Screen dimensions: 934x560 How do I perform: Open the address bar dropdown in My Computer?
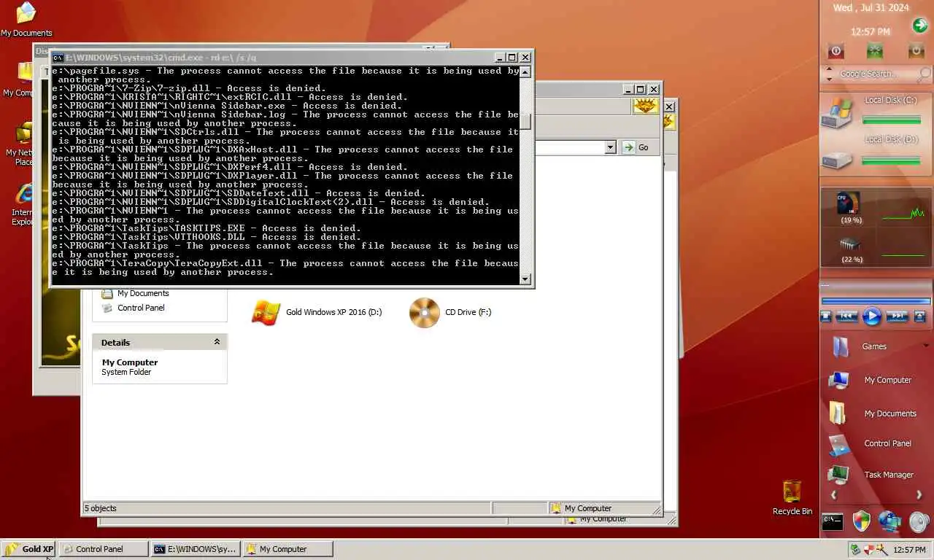tap(611, 147)
